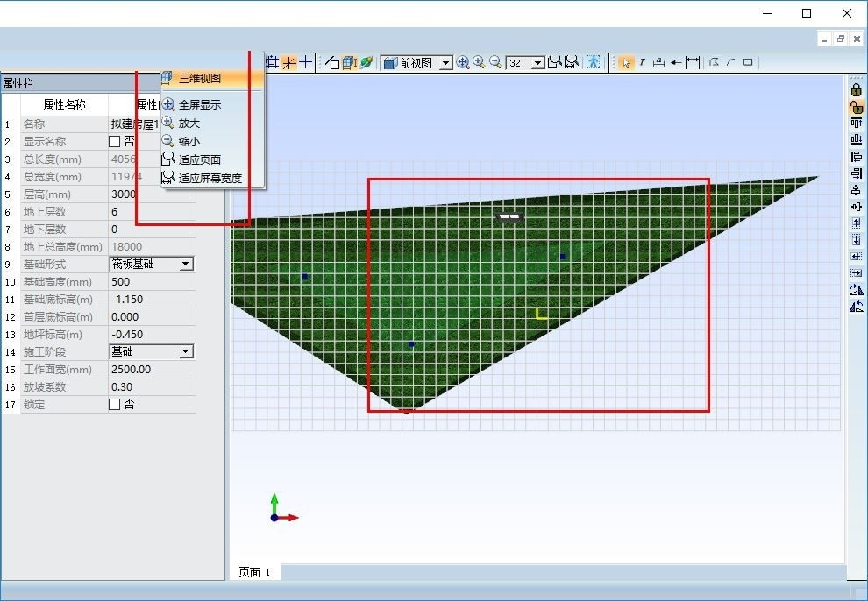Click the move up arrow icon
Screen dimensions: 868x601
[857, 223]
